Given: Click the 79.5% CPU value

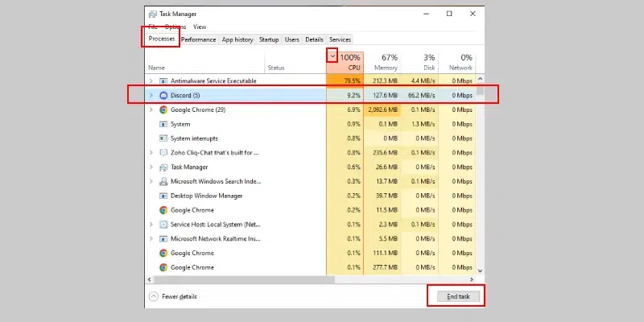Looking at the screenshot, I should [x=352, y=81].
